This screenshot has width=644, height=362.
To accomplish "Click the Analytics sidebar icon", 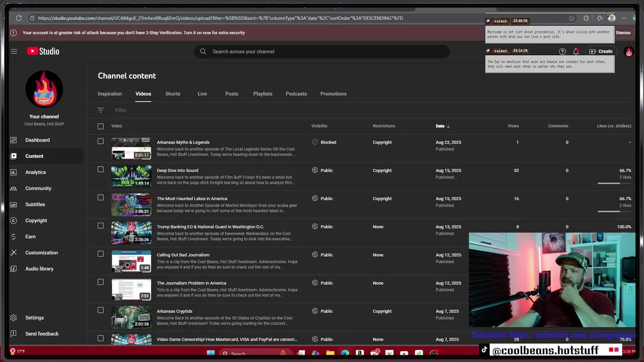I will pos(14,172).
